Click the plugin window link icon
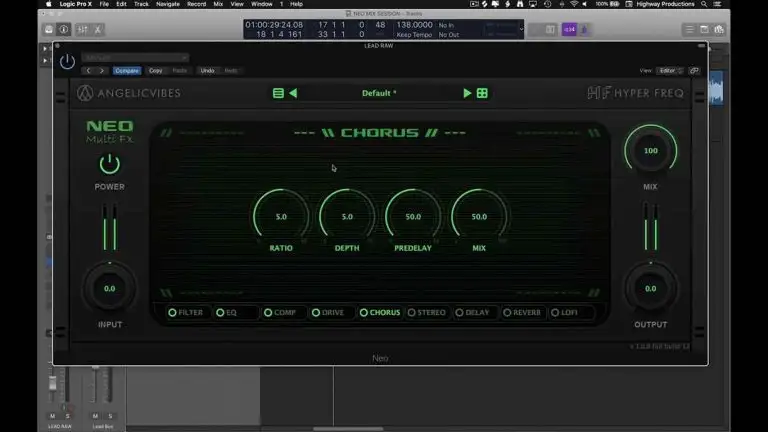 pos(694,71)
